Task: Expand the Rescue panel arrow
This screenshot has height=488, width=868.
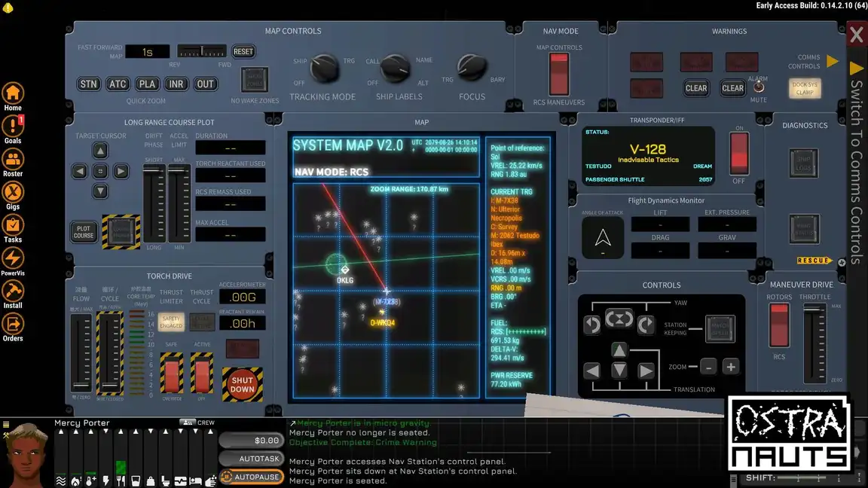Action: pyautogui.click(x=830, y=260)
